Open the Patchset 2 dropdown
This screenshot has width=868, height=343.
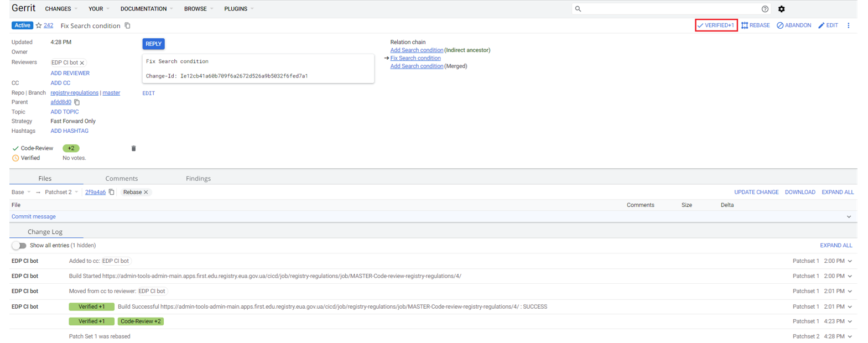click(61, 193)
